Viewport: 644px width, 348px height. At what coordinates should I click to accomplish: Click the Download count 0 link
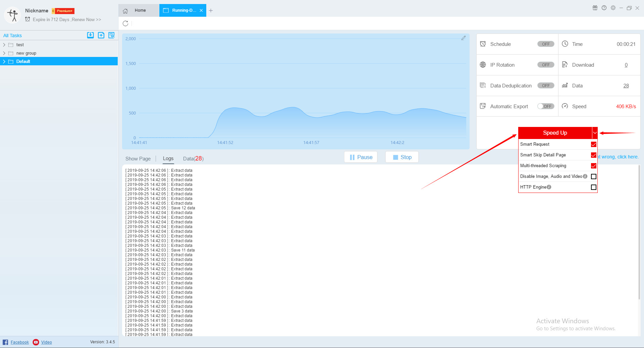(x=626, y=65)
